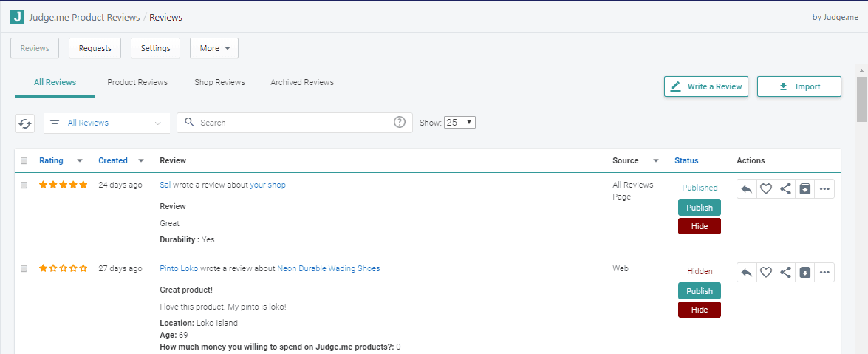This screenshot has width=868, height=354.
Task: Open the All Reviews filter dropdown
Action: [x=107, y=123]
